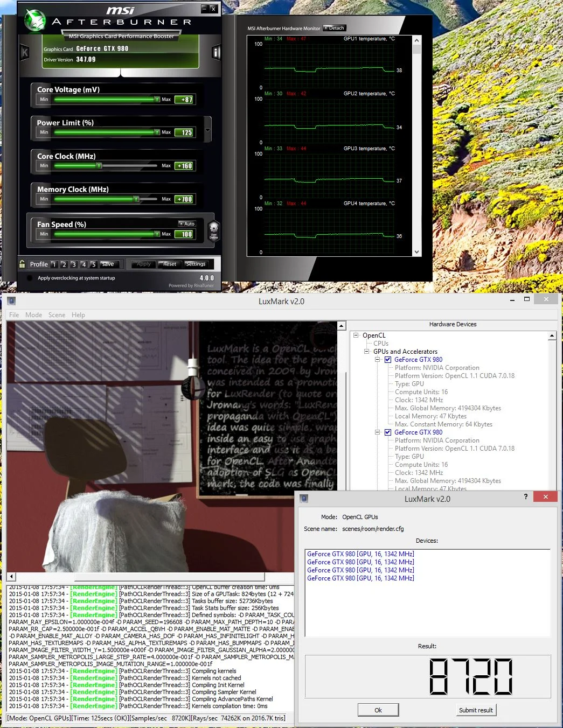Select profile slot 5 in Afterburner
This screenshot has width=563, height=728.
point(93,264)
